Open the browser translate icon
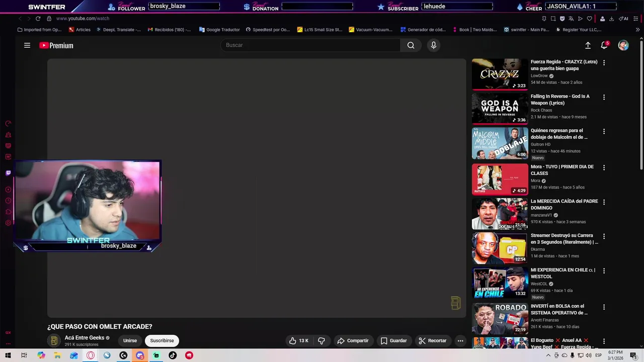This screenshot has height=362, width=644. click(x=571, y=19)
